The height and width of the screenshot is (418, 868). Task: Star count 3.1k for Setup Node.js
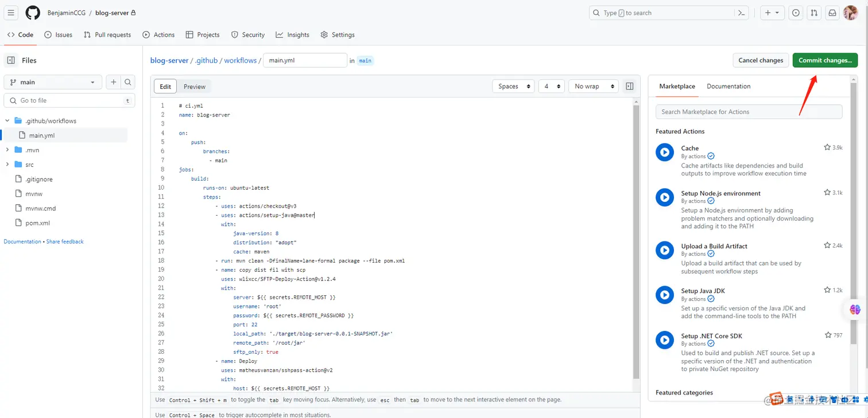click(x=833, y=193)
